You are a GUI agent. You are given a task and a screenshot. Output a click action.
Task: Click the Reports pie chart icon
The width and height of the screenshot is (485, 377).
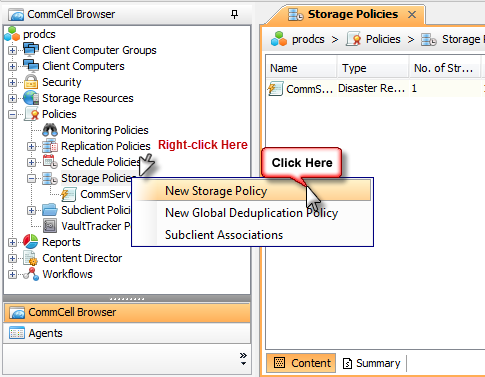pyautogui.click(x=31, y=242)
